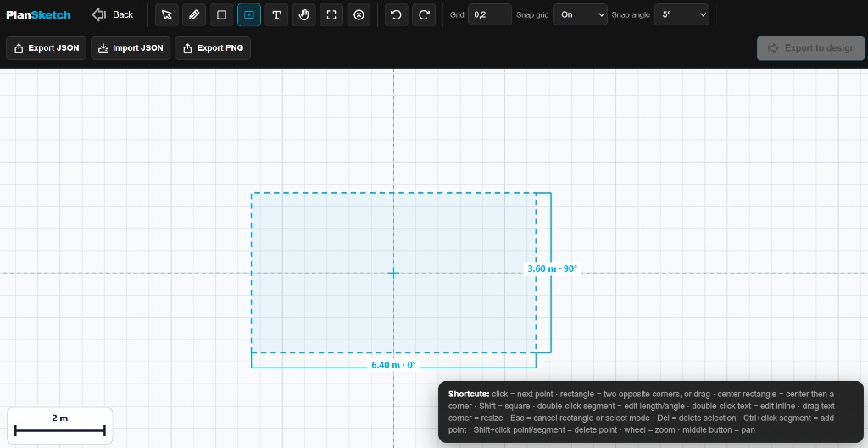Viewport: 868px width, 448px height.
Task: Click the Shortcuts help panel
Action: (x=650, y=412)
